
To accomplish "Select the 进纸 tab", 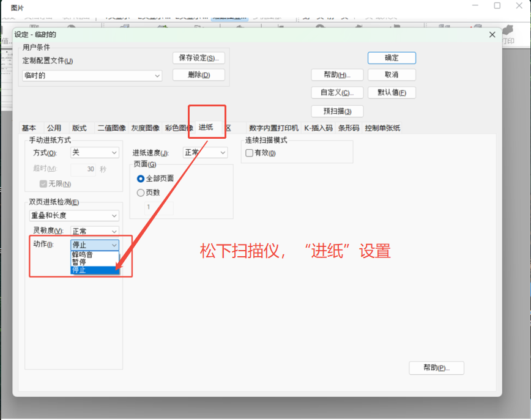I will point(206,127).
